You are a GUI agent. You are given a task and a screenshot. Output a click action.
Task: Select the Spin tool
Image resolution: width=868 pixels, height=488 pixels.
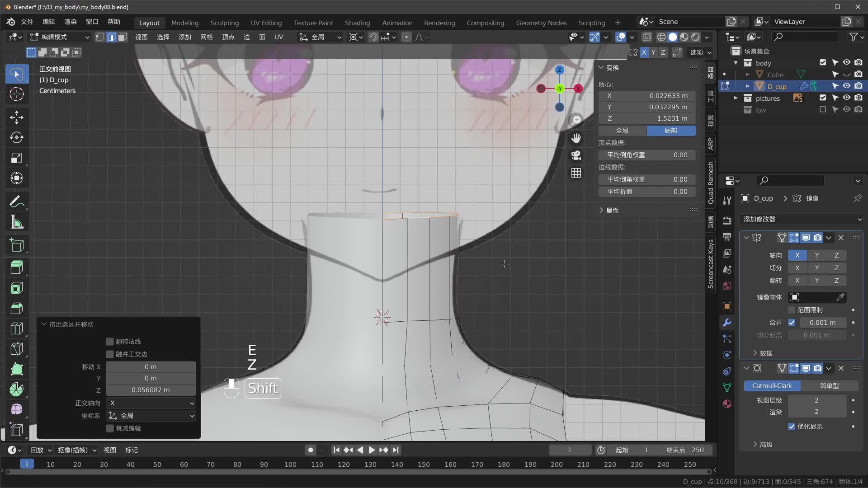[x=17, y=389]
